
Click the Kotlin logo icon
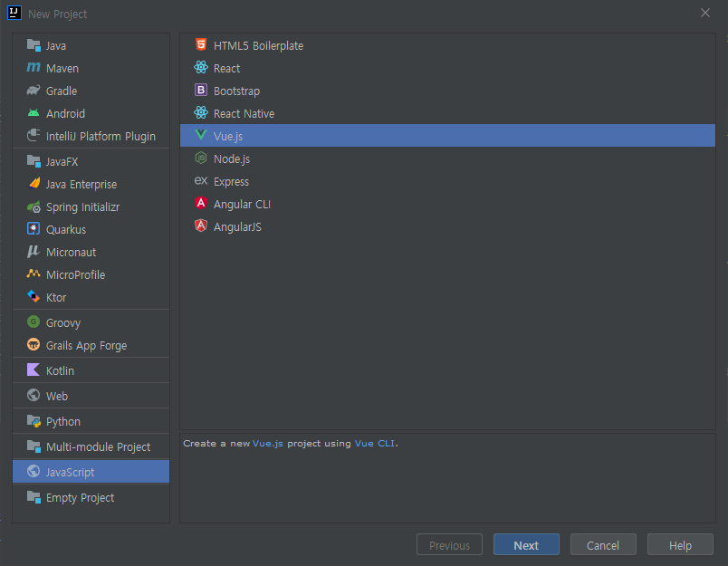34,370
